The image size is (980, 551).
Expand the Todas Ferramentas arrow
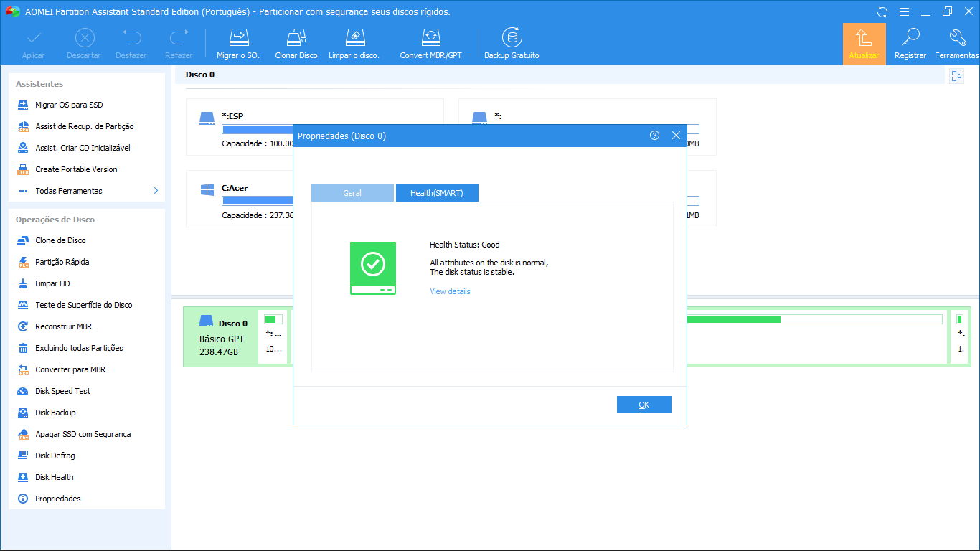[x=156, y=191]
